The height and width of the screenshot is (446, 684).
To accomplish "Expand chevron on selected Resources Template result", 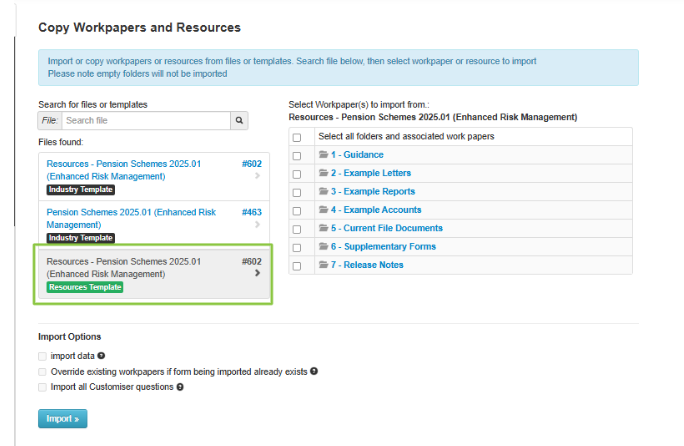I will [x=257, y=273].
